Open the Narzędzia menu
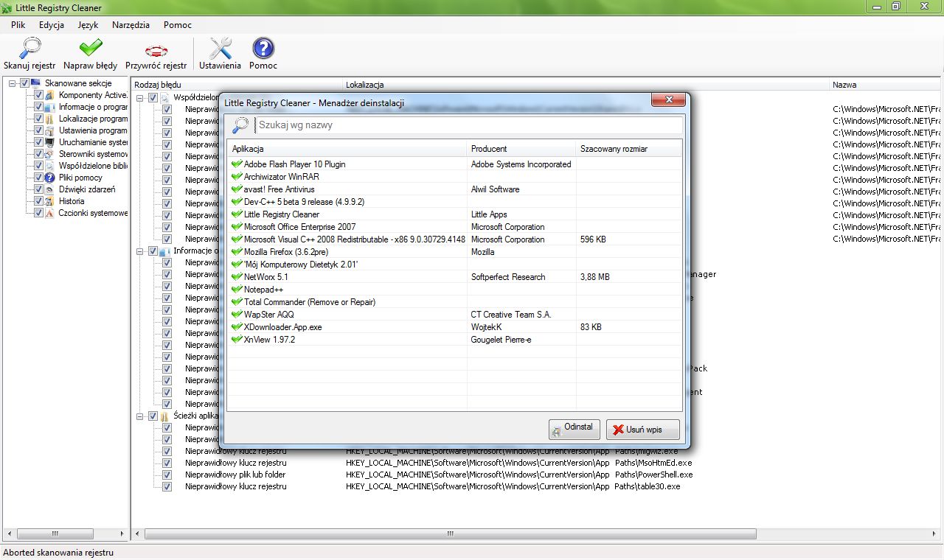Image resolution: width=944 pixels, height=560 pixels. pyautogui.click(x=131, y=25)
